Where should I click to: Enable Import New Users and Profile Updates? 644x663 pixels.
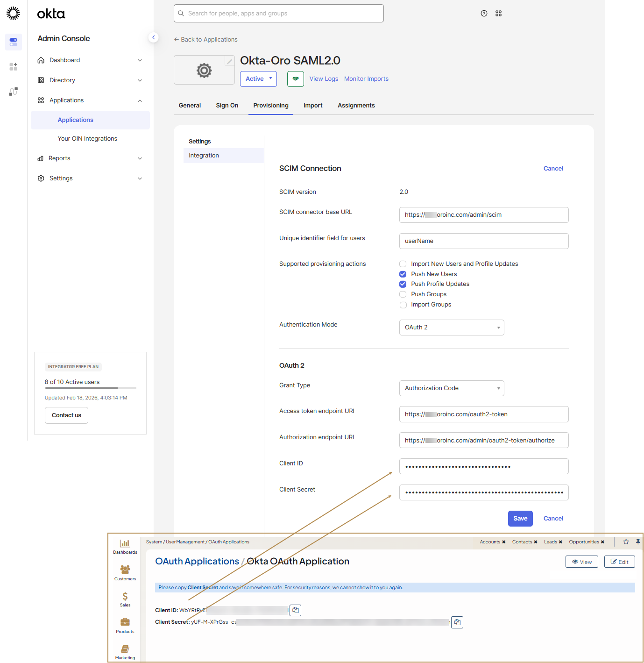coord(403,264)
